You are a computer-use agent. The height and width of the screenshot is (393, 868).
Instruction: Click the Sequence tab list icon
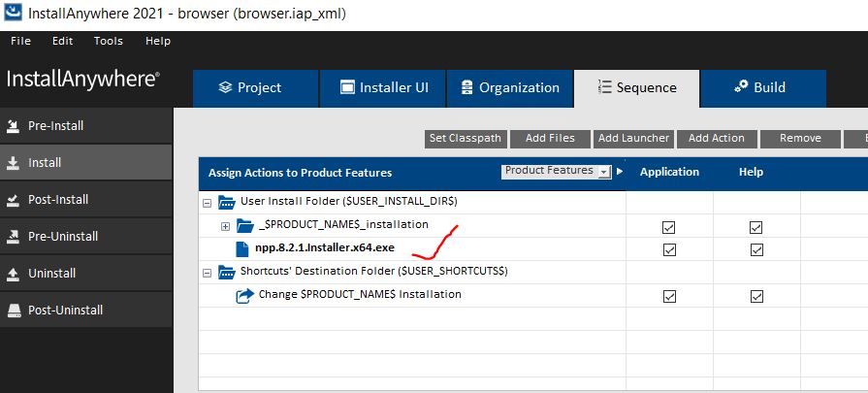pos(604,87)
